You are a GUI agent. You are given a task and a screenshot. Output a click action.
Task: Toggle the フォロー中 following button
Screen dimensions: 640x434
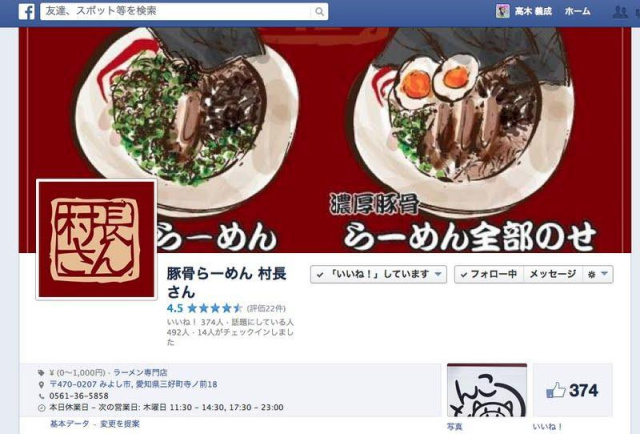coord(489,274)
